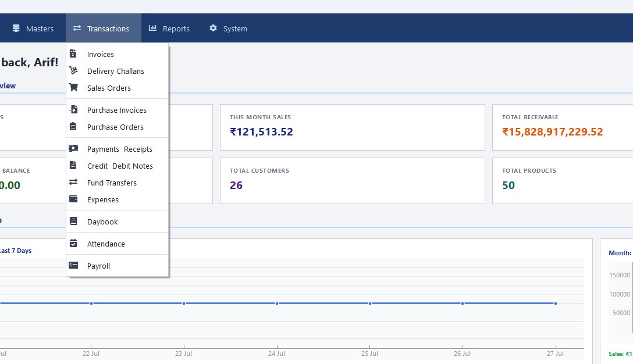Click the ₹121,513.52 sales value
Viewport: 633px width, 364px height.
[262, 132]
